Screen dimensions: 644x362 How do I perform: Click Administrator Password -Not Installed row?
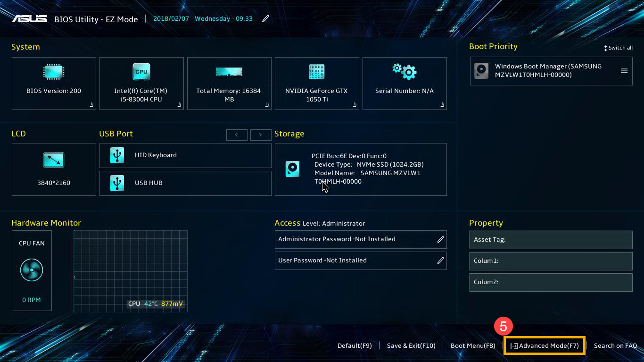click(361, 239)
